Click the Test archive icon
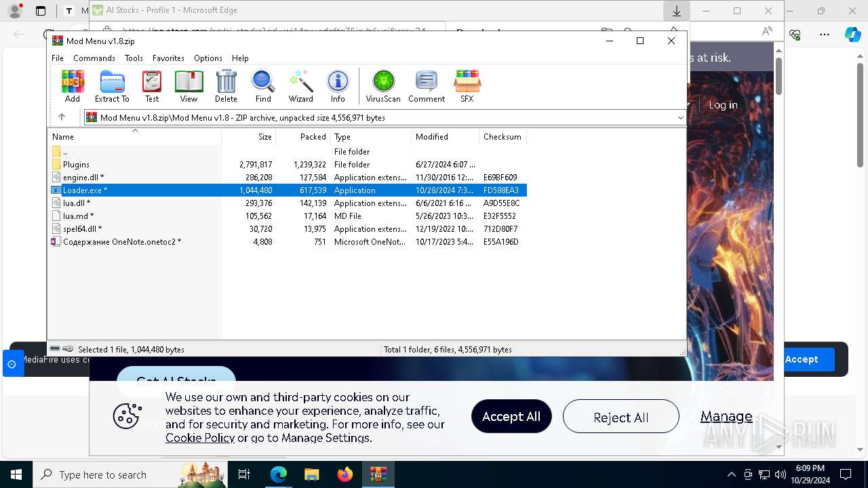 (x=152, y=86)
